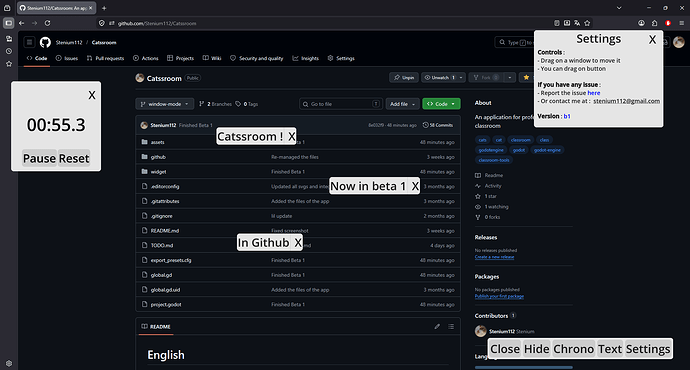Screen dimensions: 690x370
Task: Expand the Add file dropdown
Action: (402, 104)
